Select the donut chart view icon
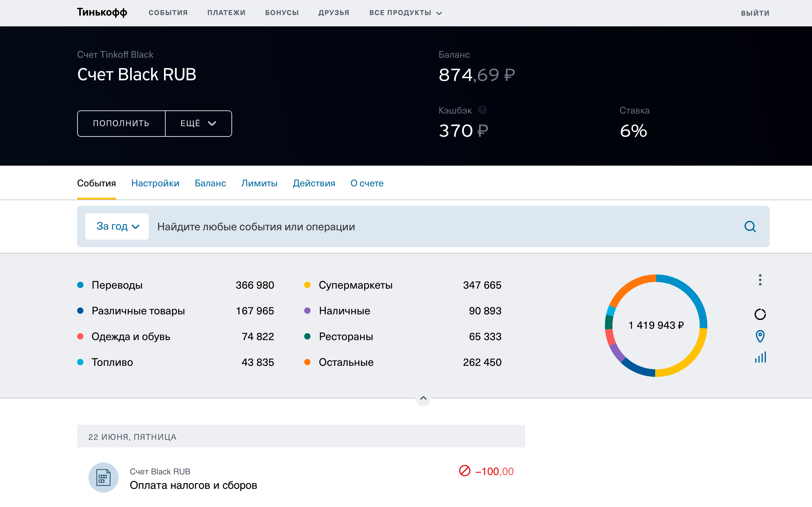The image size is (812, 507). (x=760, y=314)
